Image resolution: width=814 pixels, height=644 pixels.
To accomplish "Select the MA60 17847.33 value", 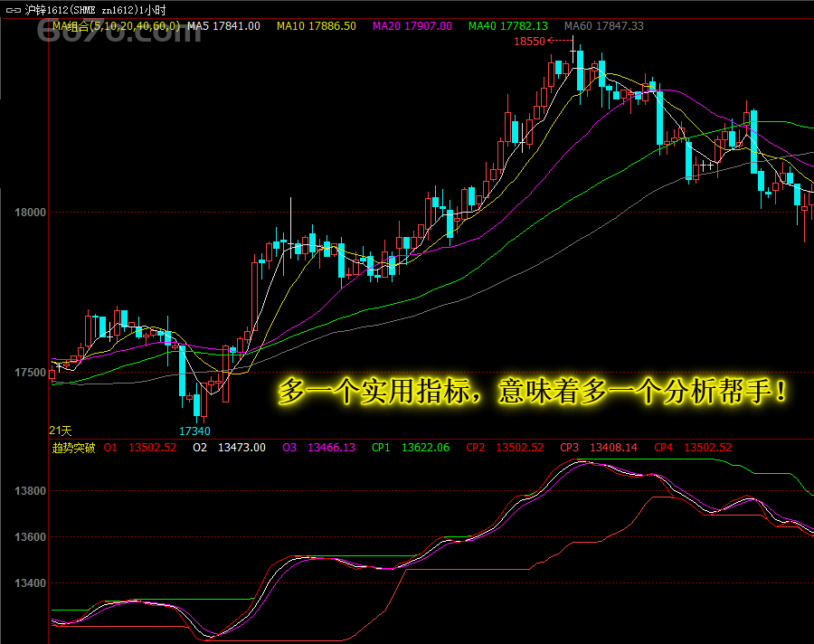I will [x=604, y=26].
